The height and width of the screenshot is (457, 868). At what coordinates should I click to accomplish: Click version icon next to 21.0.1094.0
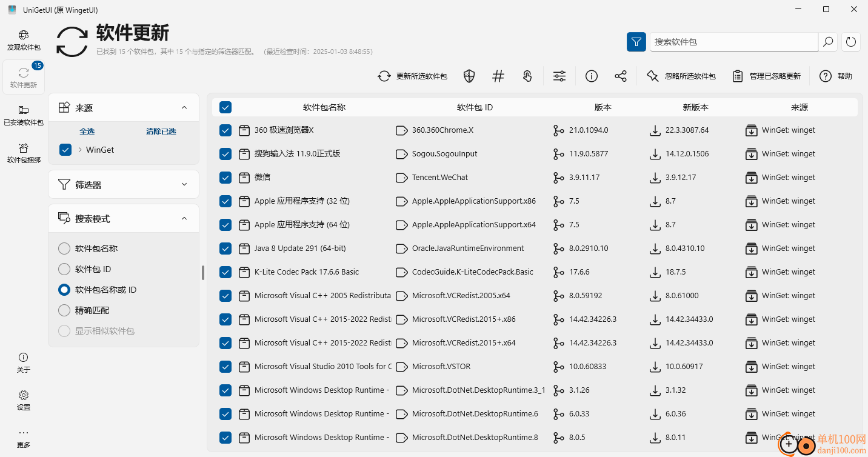click(x=558, y=130)
